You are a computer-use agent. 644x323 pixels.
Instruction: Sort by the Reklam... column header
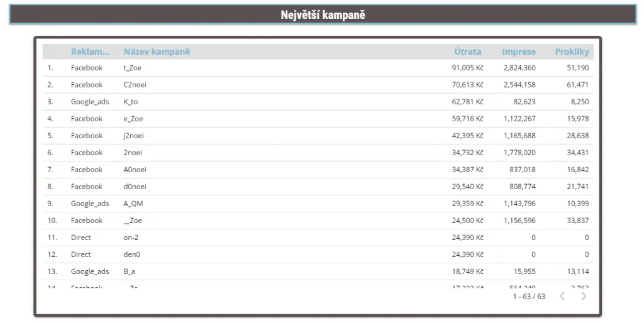click(x=90, y=52)
